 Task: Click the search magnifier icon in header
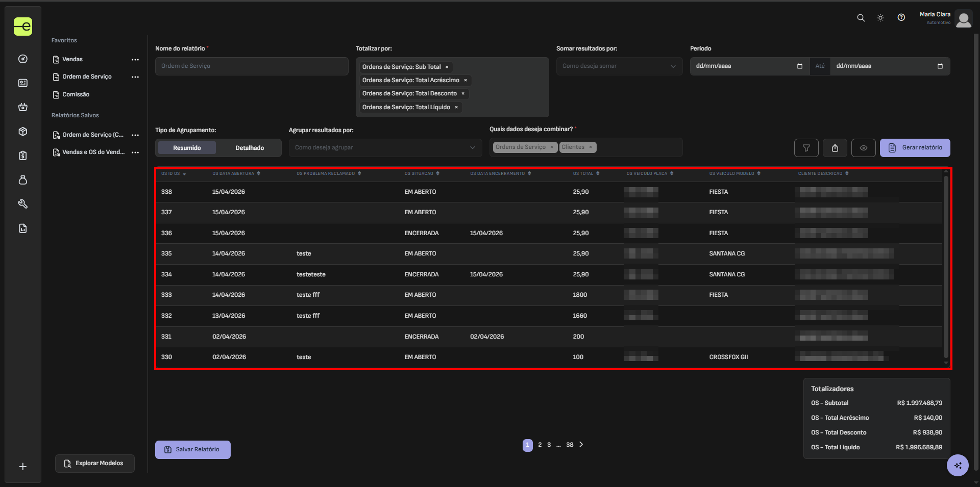[861, 18]
